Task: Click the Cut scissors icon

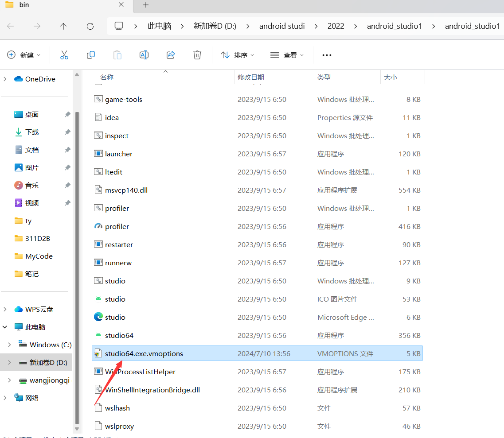Action: (64, 55)
